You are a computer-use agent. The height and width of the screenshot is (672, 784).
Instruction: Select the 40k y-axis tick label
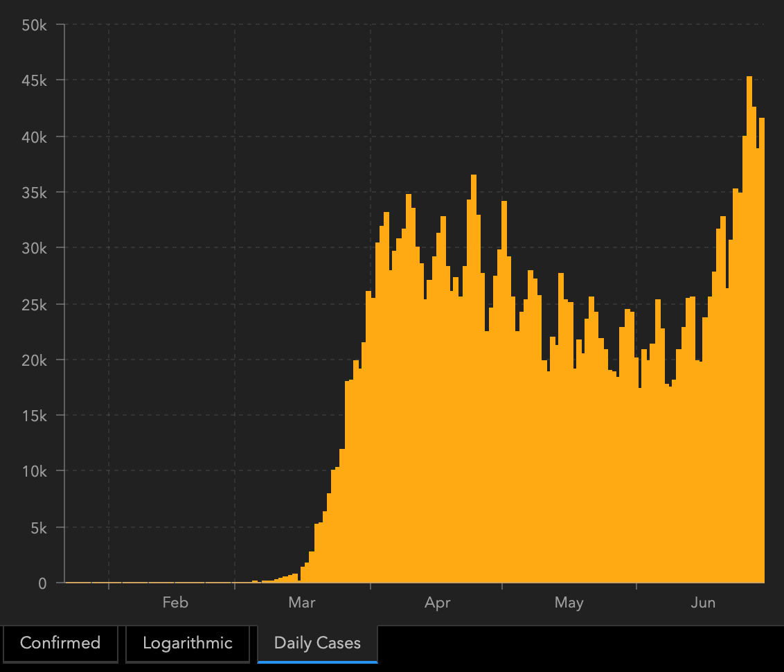(34, 137)
